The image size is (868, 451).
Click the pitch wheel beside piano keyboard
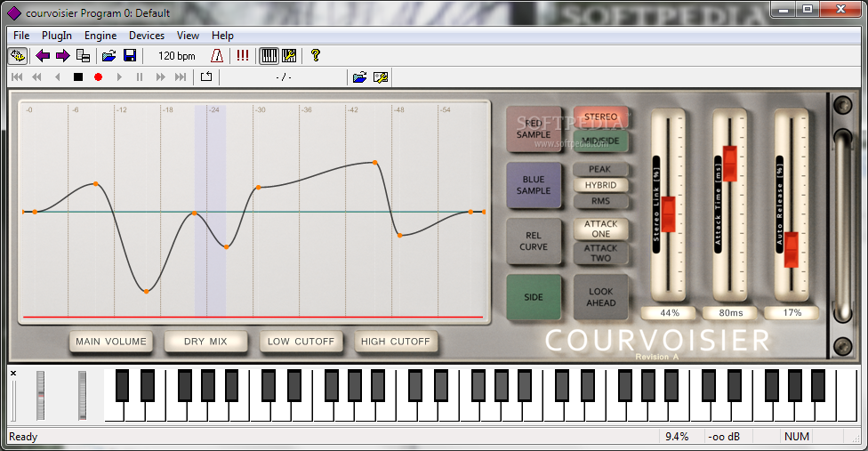[40, 396]
